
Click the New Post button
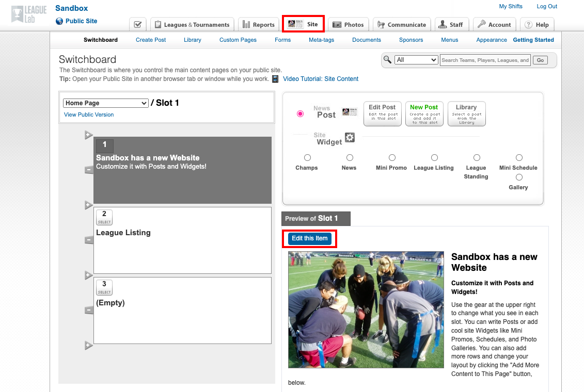point(424,113)
